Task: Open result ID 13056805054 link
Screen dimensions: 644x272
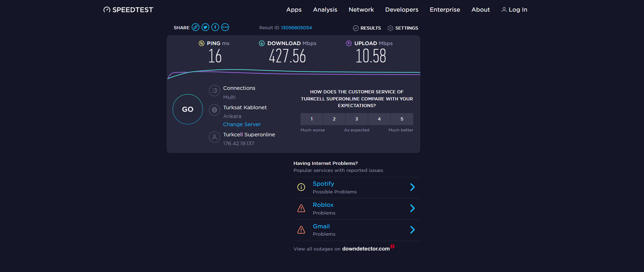Action: point(296,28)
